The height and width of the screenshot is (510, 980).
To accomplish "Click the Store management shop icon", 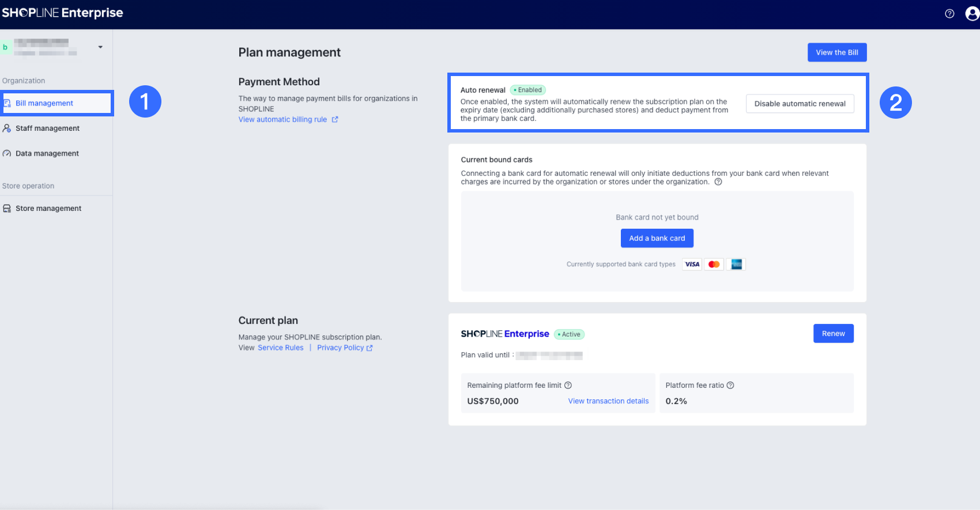I will coord(7,209).
